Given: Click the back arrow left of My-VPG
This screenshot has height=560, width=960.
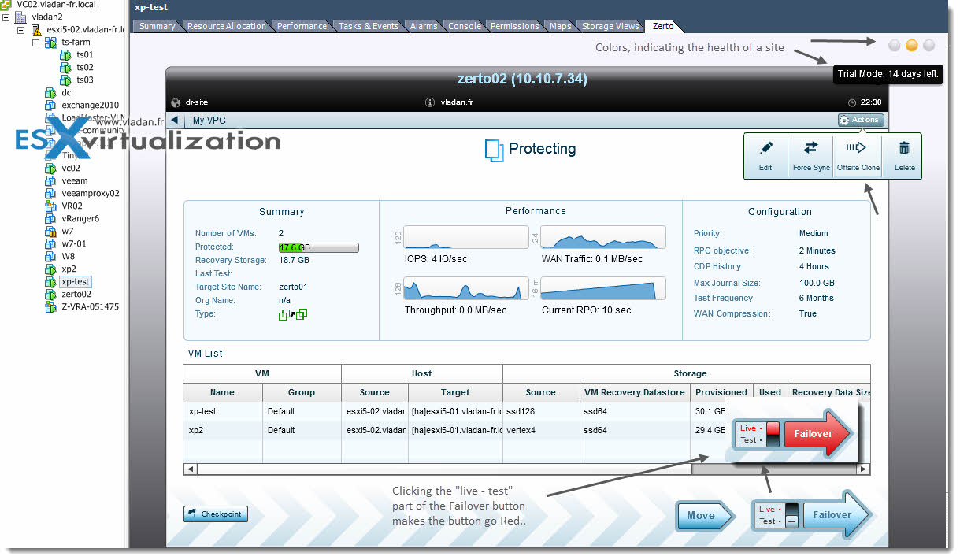Looking at the screenshot, I should point(174,121).
